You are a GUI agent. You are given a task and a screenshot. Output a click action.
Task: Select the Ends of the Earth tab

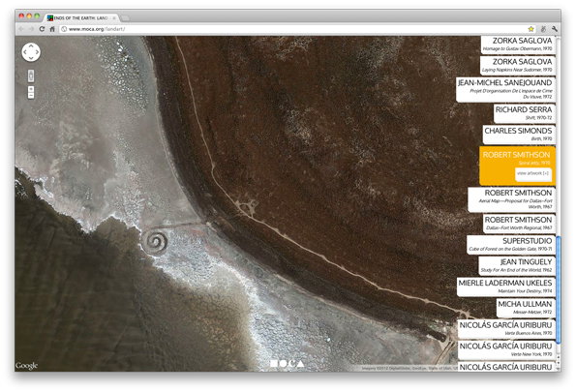(82, 17)
